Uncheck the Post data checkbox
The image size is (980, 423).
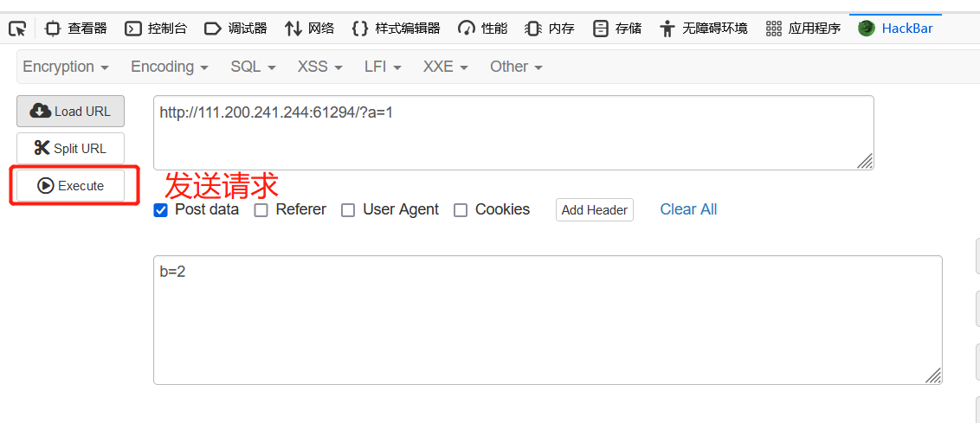[160, 210]
